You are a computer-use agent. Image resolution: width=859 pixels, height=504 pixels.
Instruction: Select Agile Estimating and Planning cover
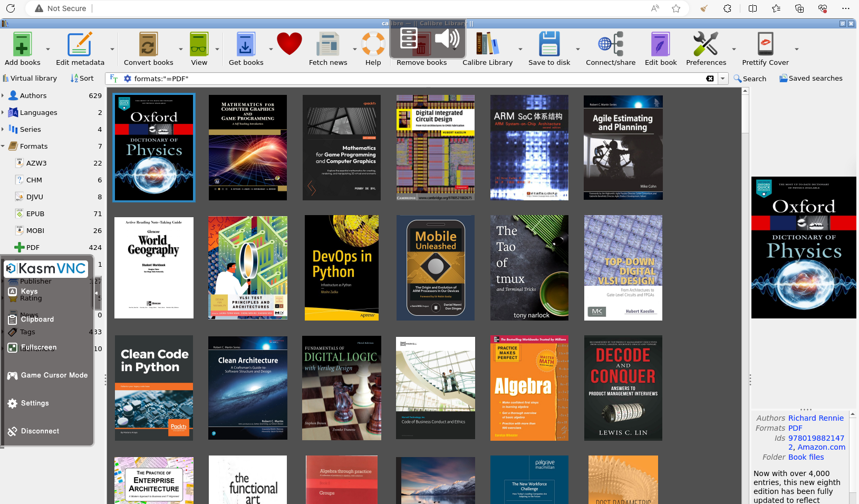click(x=623, y=148)
